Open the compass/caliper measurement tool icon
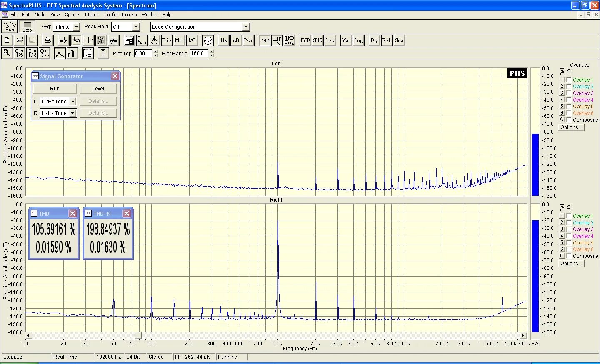 click(154, 40)
